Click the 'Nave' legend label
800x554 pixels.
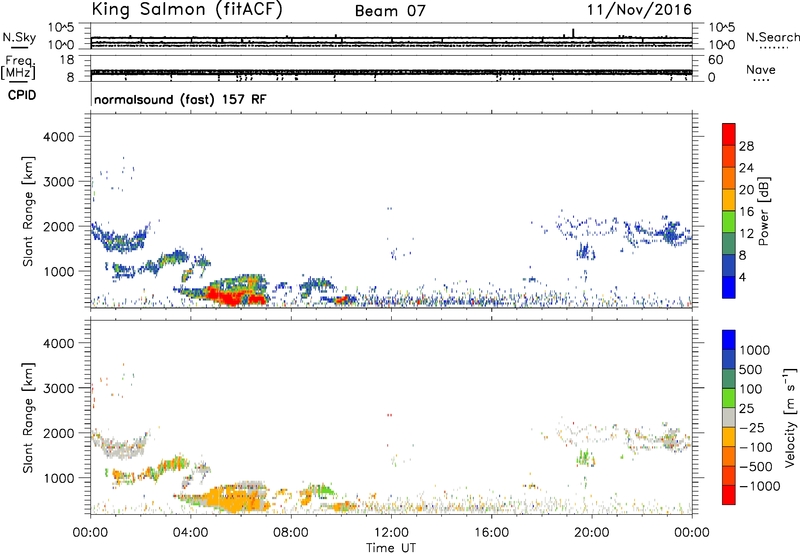[761, 69]
